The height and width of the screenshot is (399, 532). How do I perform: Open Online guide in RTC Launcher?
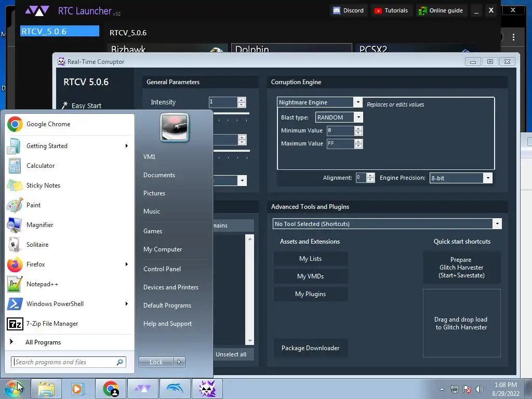441,10
